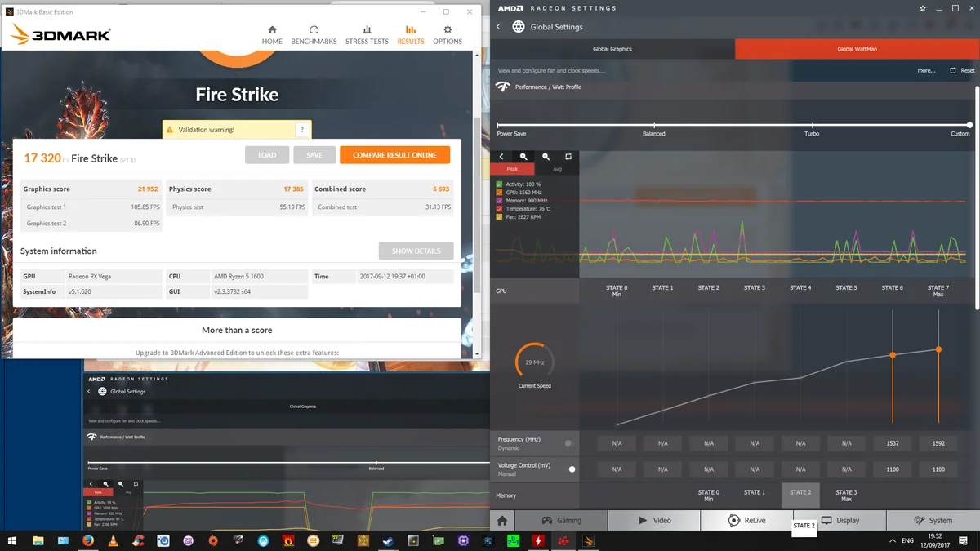Toggle the Temperature legend checkbox

pyautogui.click(x=499, y=209)
